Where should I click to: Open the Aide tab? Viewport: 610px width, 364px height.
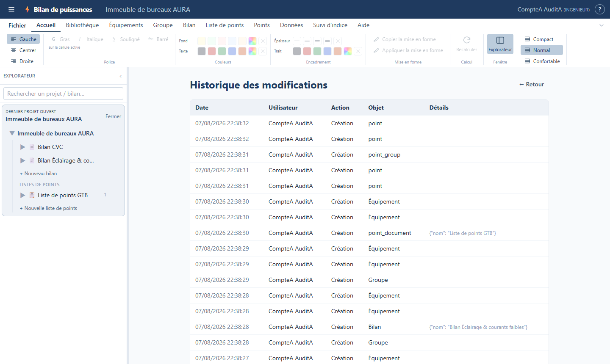point(363,25)
